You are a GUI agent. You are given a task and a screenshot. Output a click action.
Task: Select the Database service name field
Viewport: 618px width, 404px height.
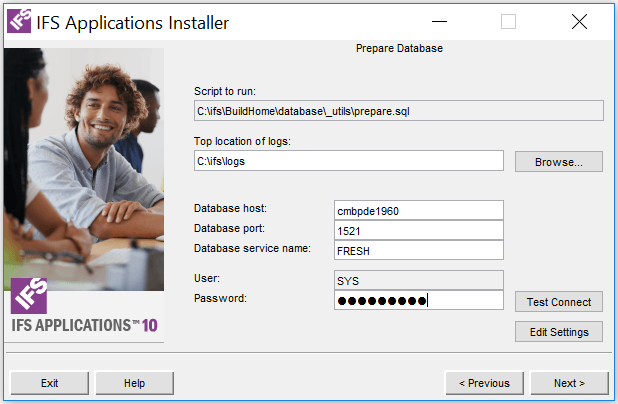[418, 251]
